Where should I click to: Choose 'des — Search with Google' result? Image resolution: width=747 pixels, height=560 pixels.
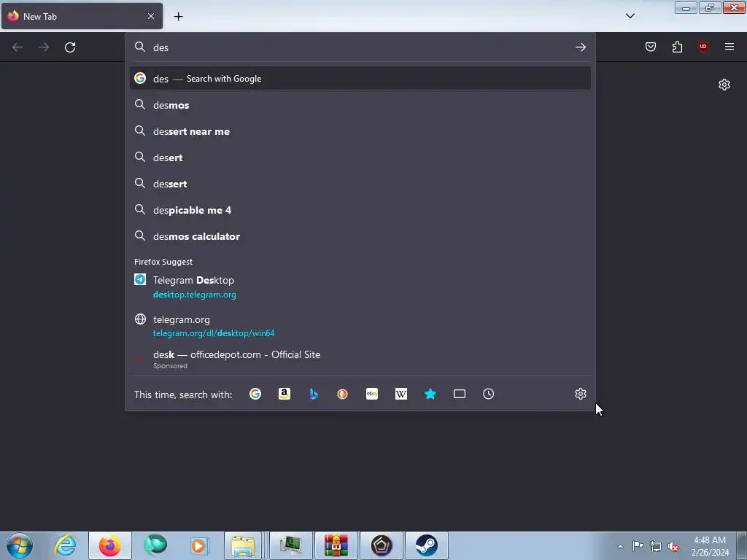(x=360, y=79)
